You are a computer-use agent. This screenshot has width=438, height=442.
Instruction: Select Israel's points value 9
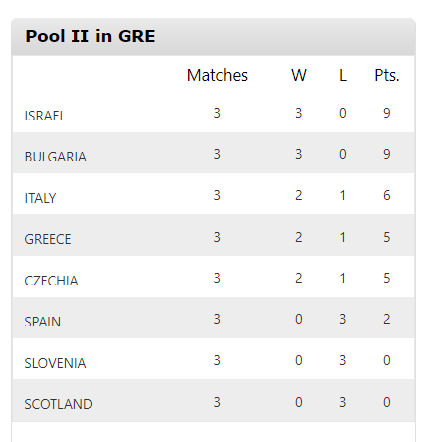387,113
